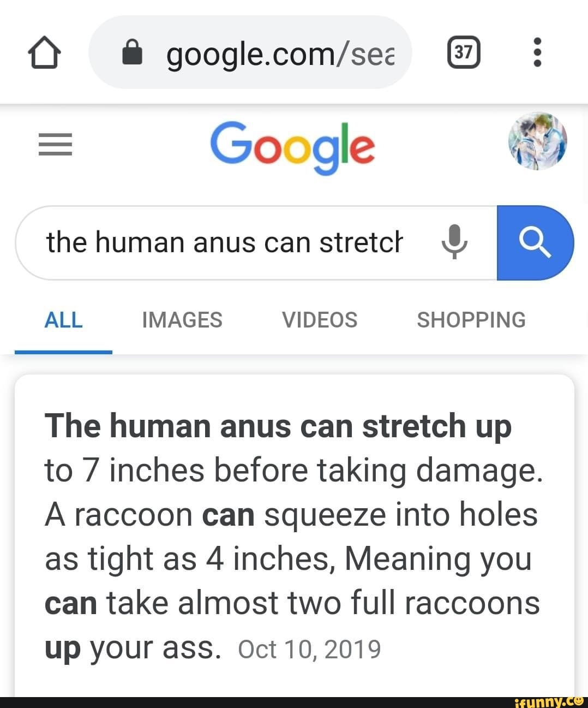The width and height of the screenshot is (588, 708).
Task: Open the Google hamburger menu
Action: (55, 145)
